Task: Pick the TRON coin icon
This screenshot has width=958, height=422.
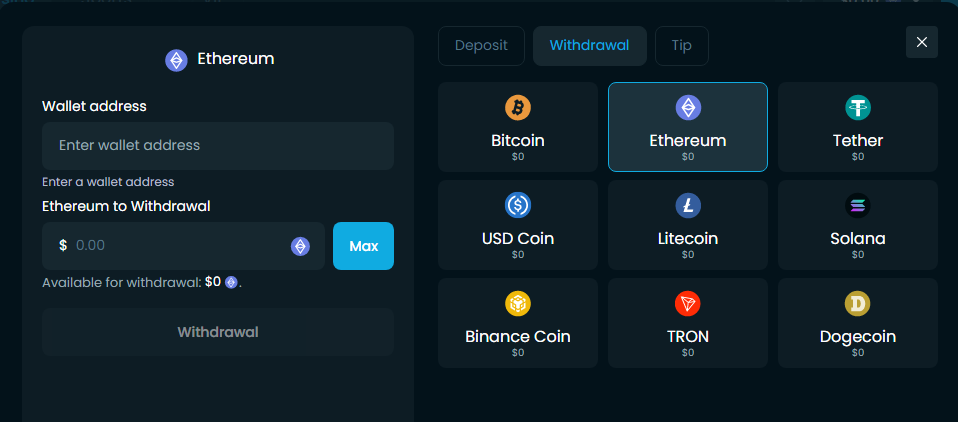Action: pyautogui.click(x=688, y=303)
